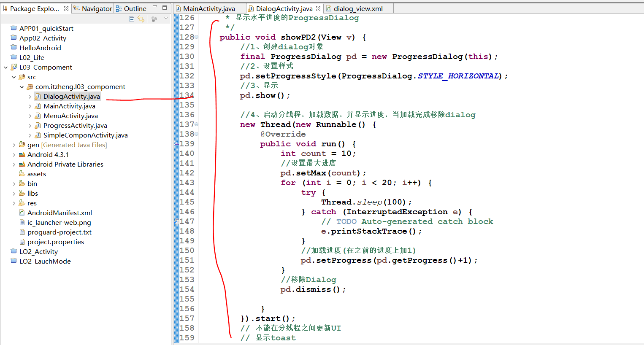The height and width of the screenshot is (345, 644).
Task: Click the assets folder icon
Action: click(22, 174)
